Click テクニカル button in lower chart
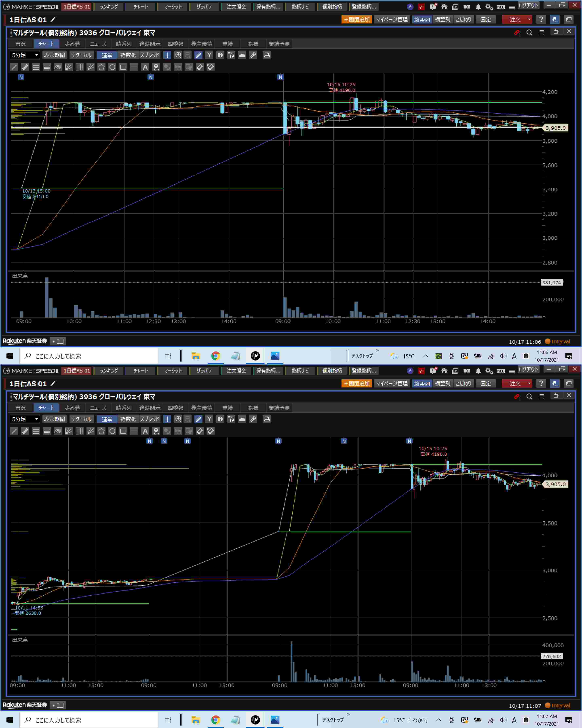 81,419
